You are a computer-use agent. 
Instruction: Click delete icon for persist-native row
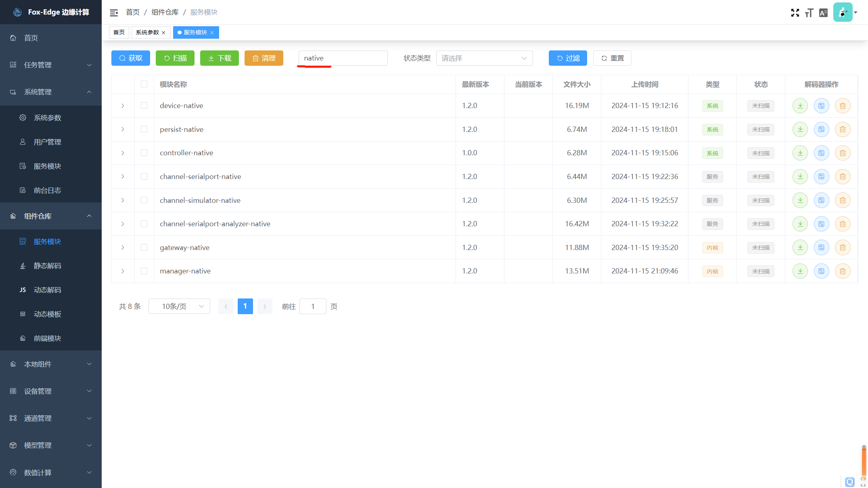843,129
